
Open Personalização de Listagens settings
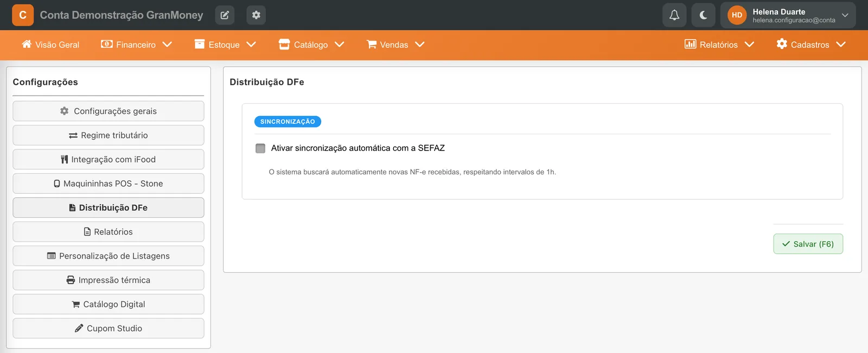[x=108, y=256]
